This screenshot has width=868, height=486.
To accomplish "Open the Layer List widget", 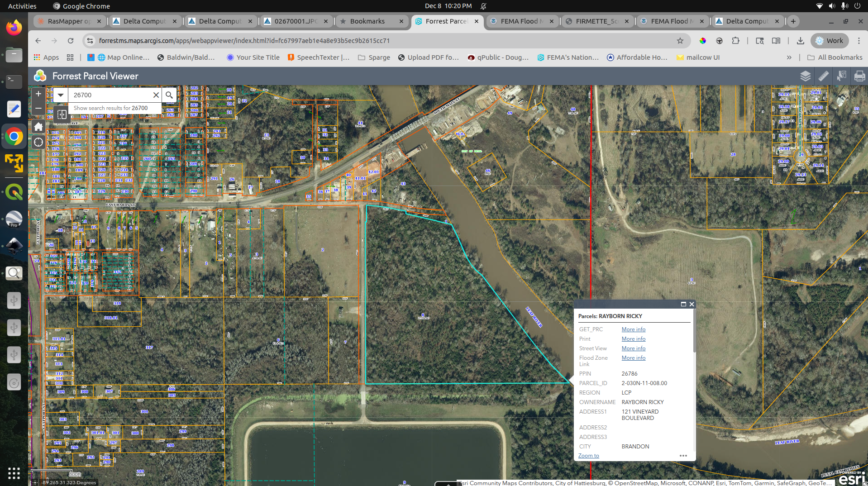I will coord(805,76).
